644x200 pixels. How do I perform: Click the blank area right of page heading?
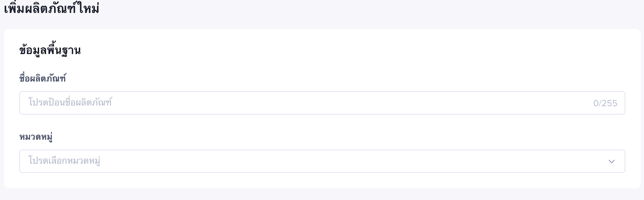pyautogui.click(x=362, y=9)
